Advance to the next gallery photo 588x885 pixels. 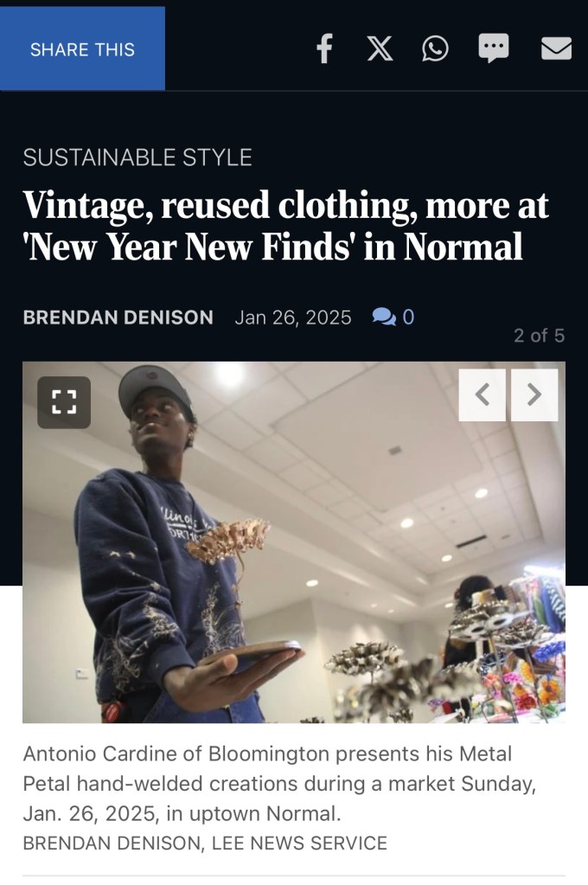tap(534, 395)
